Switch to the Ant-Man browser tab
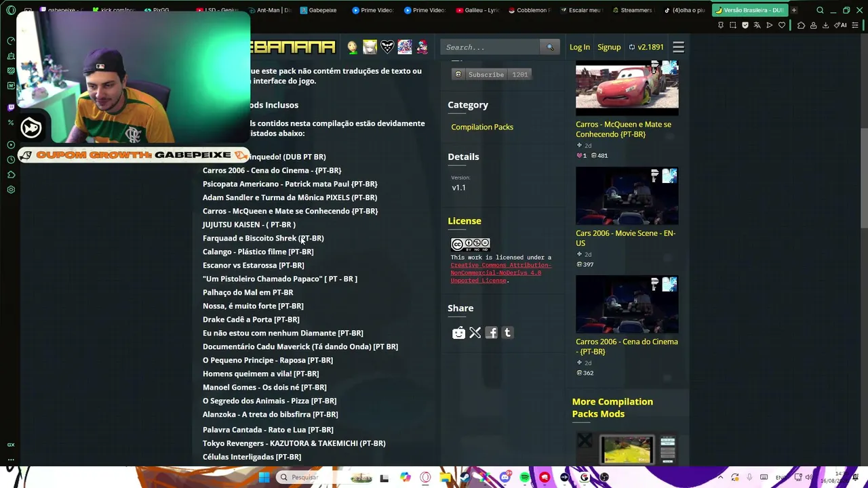The height and width of the screenshot is (488, 868). pos(269,10)
